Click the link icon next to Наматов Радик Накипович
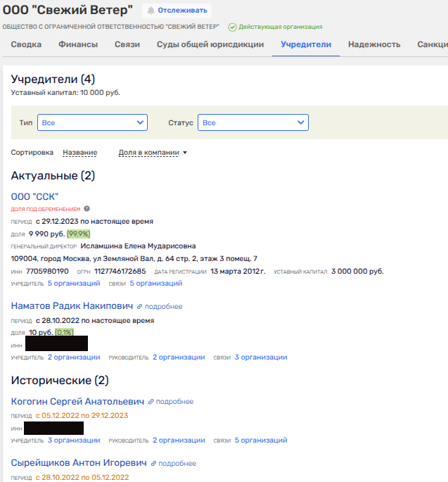Image resolution: width=448 pixels, height=482 pixels. [139, 307]
